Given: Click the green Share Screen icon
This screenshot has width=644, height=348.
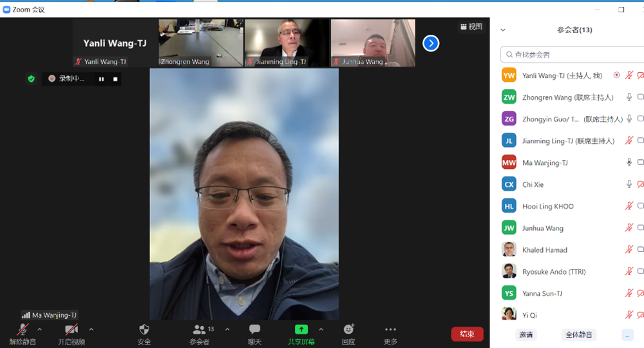Looking at the screenshot, I should (x=301, y=329).
